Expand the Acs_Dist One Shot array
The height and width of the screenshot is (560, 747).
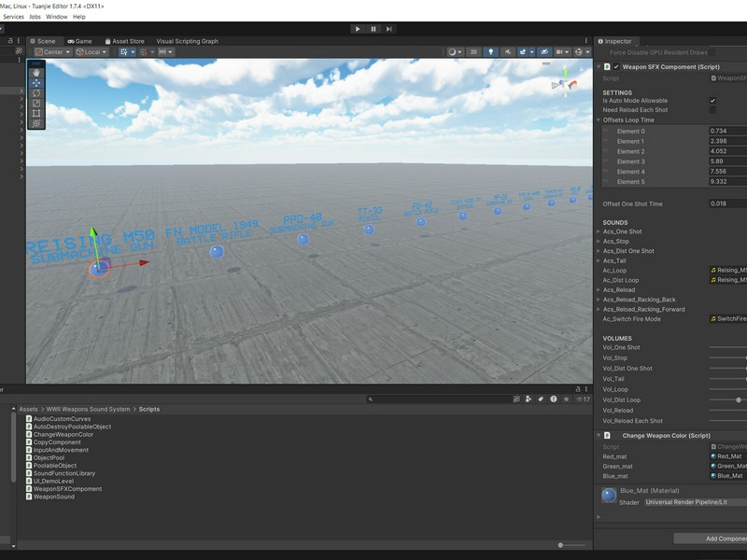click(x=599, y=251)
